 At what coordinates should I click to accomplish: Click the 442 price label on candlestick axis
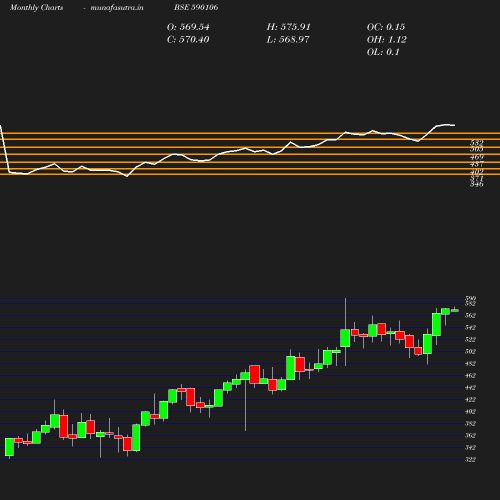pyautogui.click(x=470, y=387)
